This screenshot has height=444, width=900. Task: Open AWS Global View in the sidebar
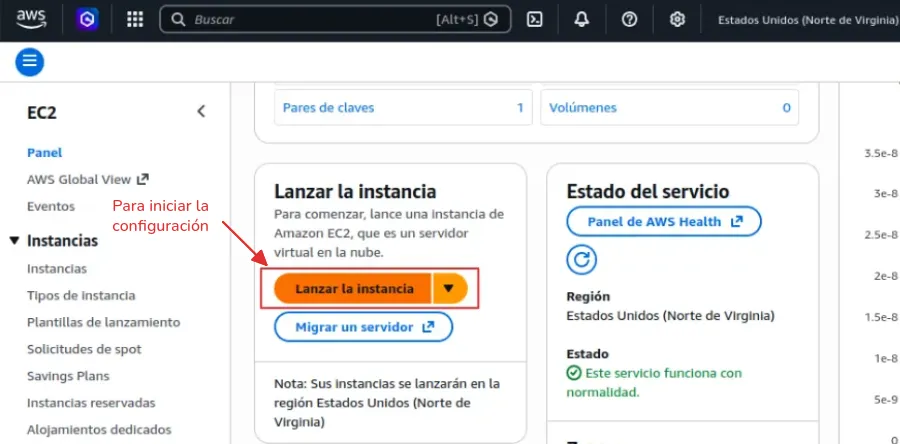pos(79,180)
